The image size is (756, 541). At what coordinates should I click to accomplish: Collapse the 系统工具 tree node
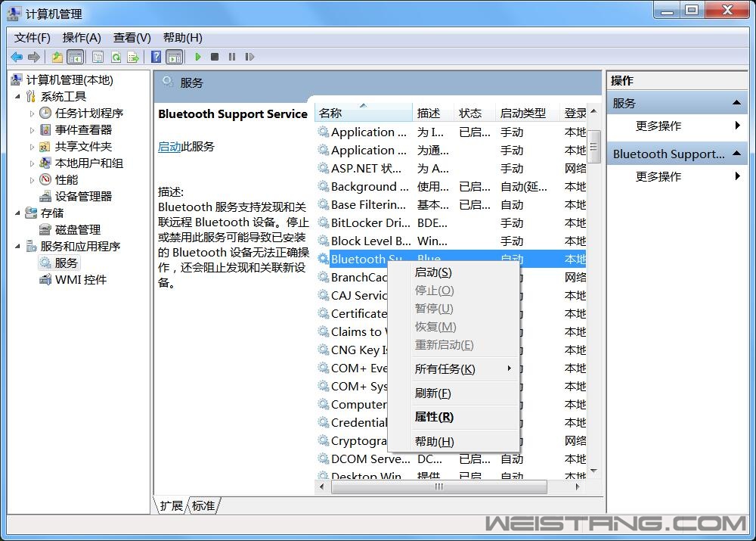click(x=18, y=97)
